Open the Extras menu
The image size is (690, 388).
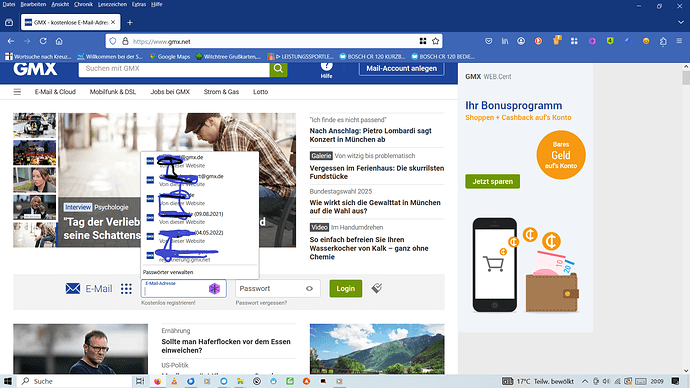pyautogui.click(x=139, y=4)
